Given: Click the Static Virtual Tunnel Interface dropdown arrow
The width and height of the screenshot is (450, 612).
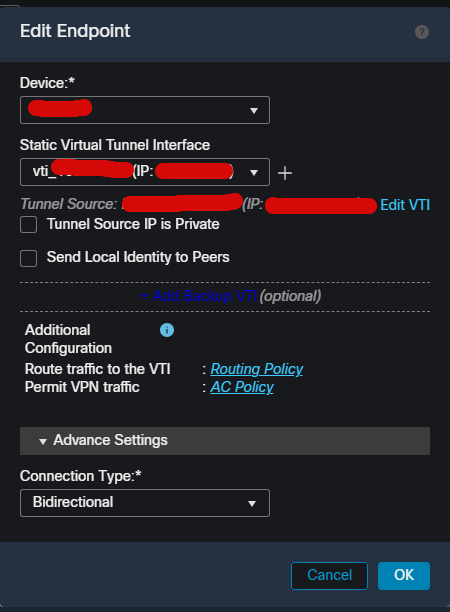Looking at the screenshot, I should [x=254, y=173].
